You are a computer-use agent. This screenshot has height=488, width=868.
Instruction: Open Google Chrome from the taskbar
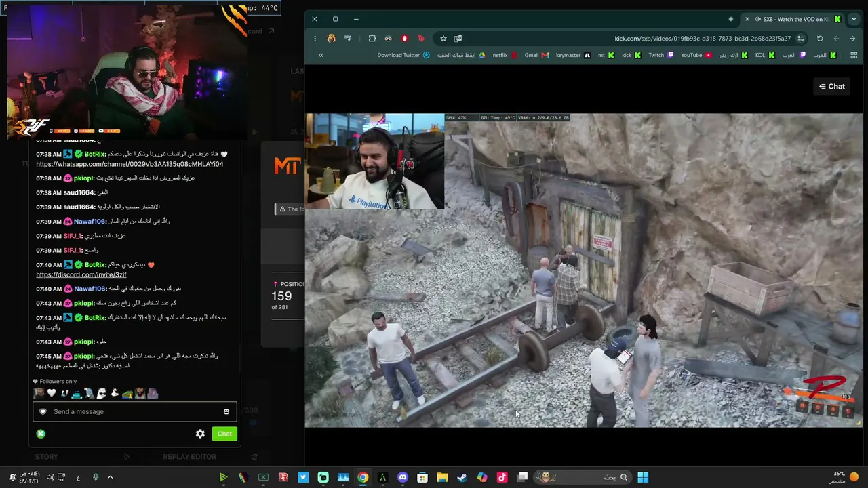tap(363, 477)
